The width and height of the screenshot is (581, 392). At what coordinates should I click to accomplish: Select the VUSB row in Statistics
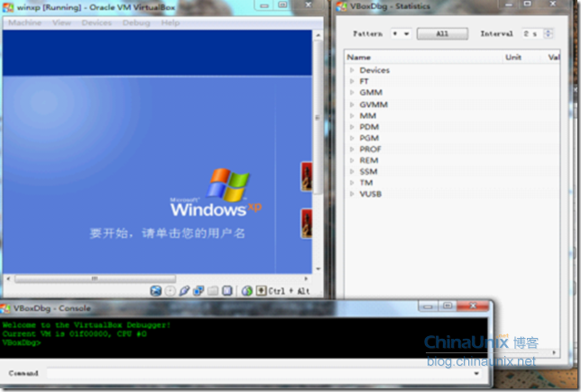[452, 194]
